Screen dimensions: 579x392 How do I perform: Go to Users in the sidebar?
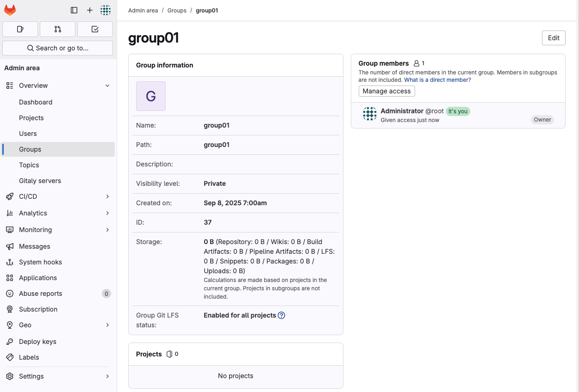coord(28,134)
